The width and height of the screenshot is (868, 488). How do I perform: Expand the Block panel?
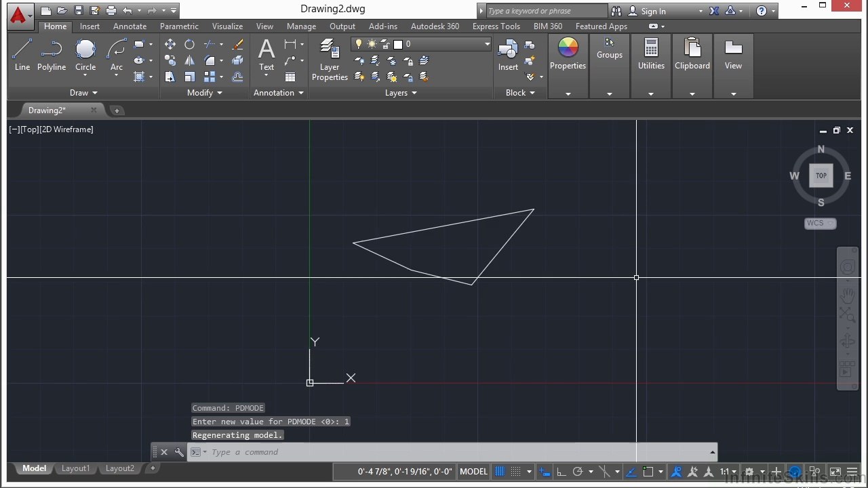click(x=520, y=93)
